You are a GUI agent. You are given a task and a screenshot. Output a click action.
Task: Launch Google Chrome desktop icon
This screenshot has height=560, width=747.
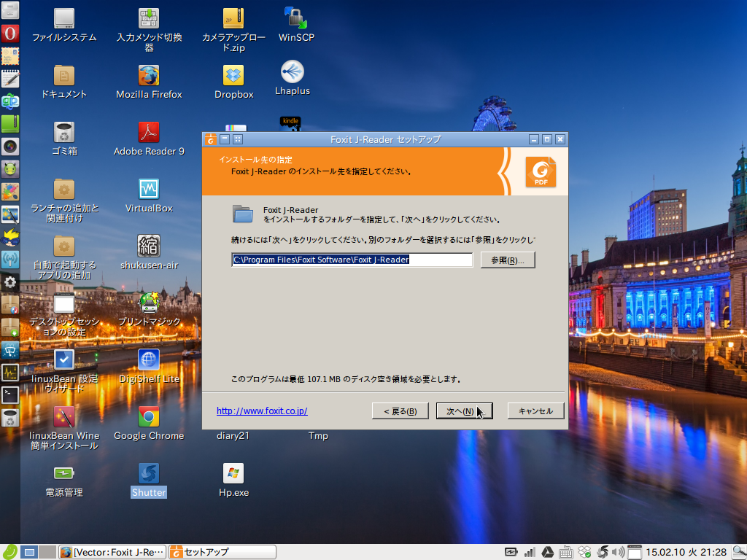click(x=149, y=416)
